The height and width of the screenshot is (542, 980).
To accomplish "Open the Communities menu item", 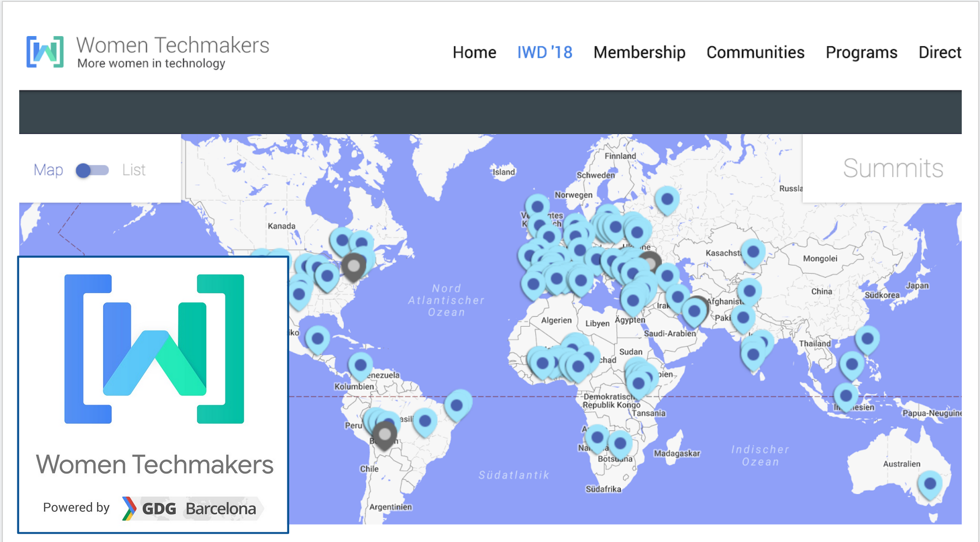I will 755,52.
